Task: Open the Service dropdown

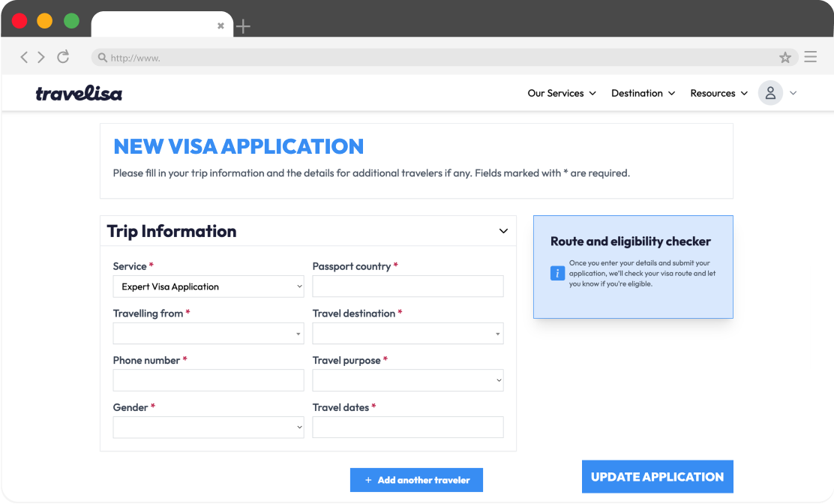Action: [x=208, y=286]
